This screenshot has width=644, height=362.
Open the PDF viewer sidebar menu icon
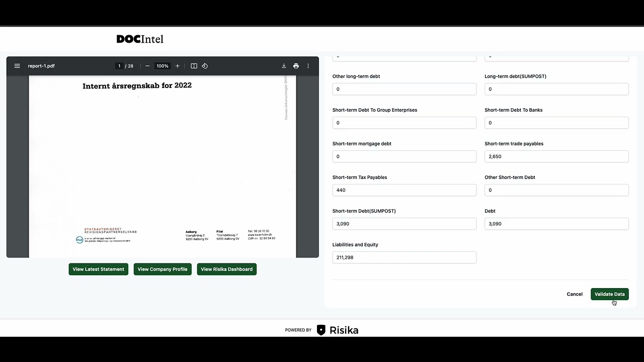pyautogui.click(x=17, y=66)
